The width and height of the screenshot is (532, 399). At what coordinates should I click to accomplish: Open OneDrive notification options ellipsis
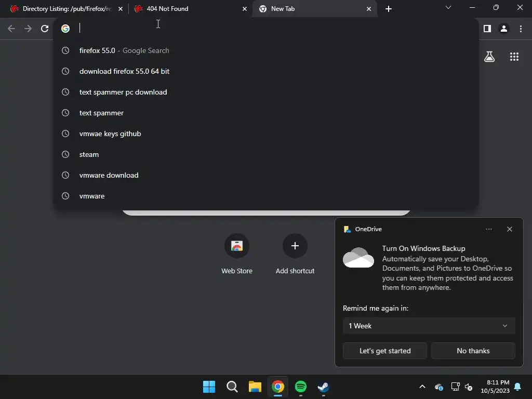(x=488, y=229)
